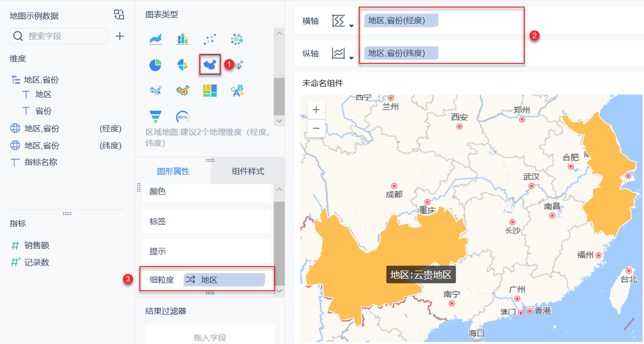Choose the gauge 60% chart type
The image size is (644, 344).
pyautogui.click(x=183, y=117)
